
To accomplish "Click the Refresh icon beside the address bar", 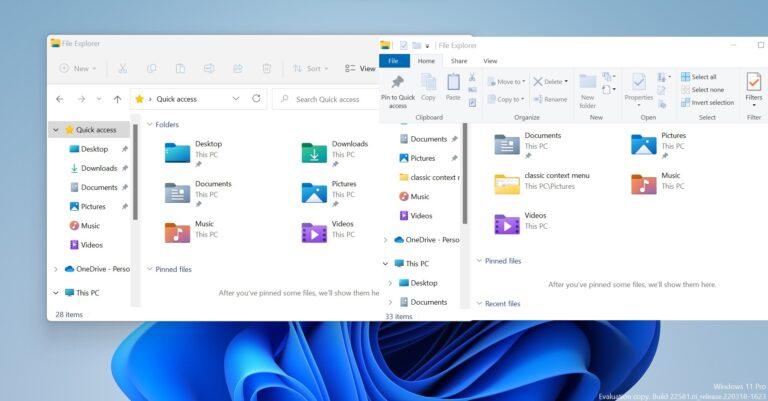I will pos(257,99).
